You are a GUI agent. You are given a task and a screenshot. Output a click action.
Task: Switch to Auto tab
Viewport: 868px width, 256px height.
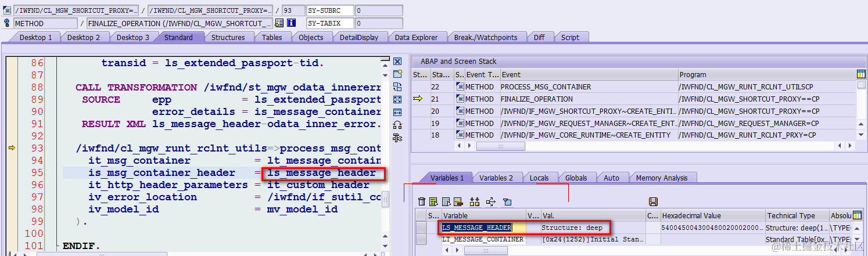pyautogui.click(x=611, y=178)
